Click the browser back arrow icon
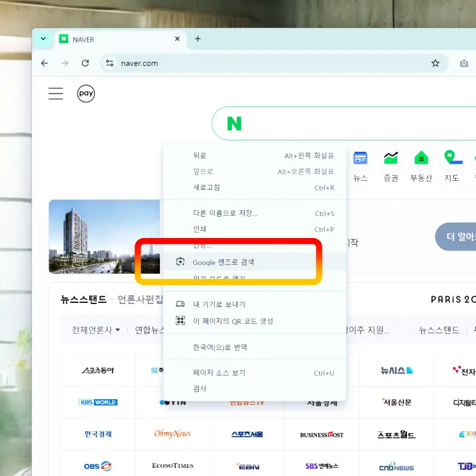This screenshot has width=476, height=476. 45,62
